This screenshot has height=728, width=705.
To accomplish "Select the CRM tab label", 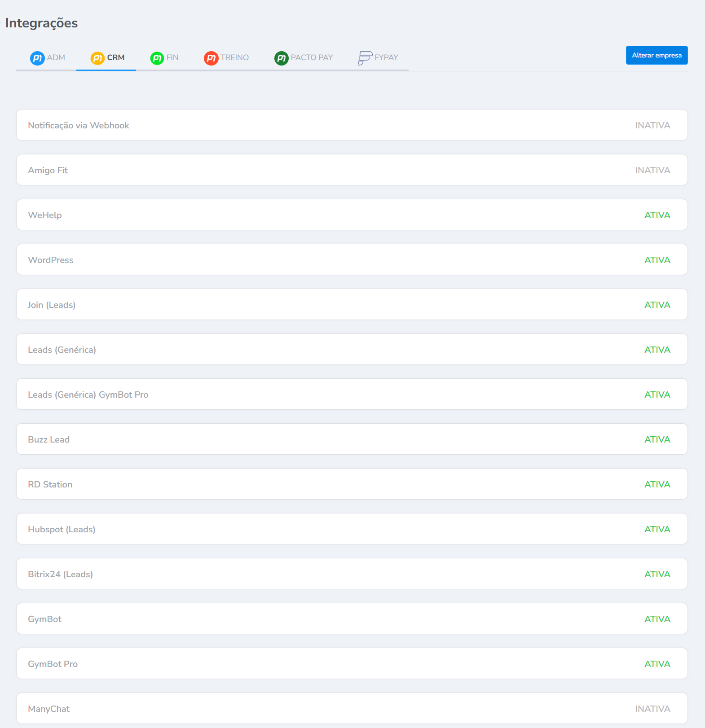I will [x=116, y=57].
